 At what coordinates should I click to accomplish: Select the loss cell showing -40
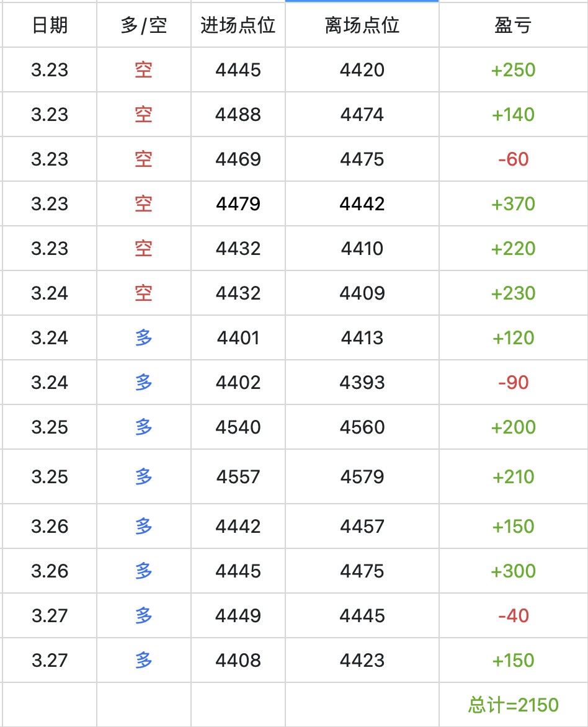point(513,616)
